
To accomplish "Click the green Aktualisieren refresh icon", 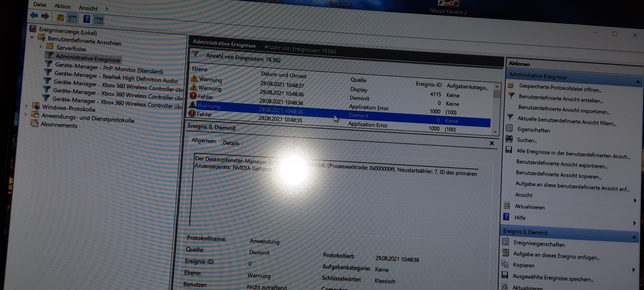I will (x=507, y=205).
